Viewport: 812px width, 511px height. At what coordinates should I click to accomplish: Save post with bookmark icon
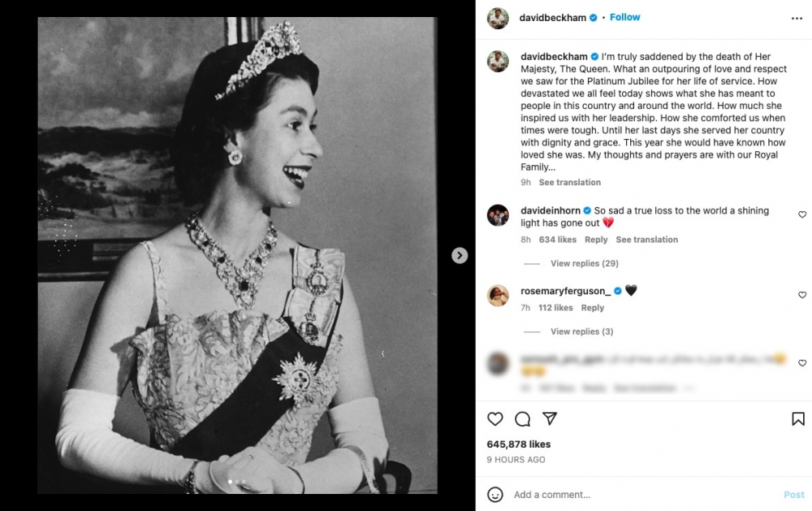tap(798, 419)
